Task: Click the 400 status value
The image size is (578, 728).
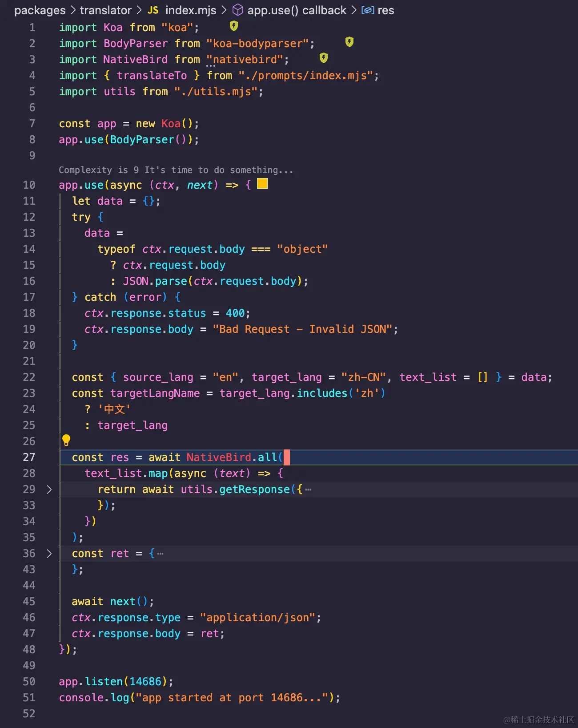Action: [x=235, y=313]
